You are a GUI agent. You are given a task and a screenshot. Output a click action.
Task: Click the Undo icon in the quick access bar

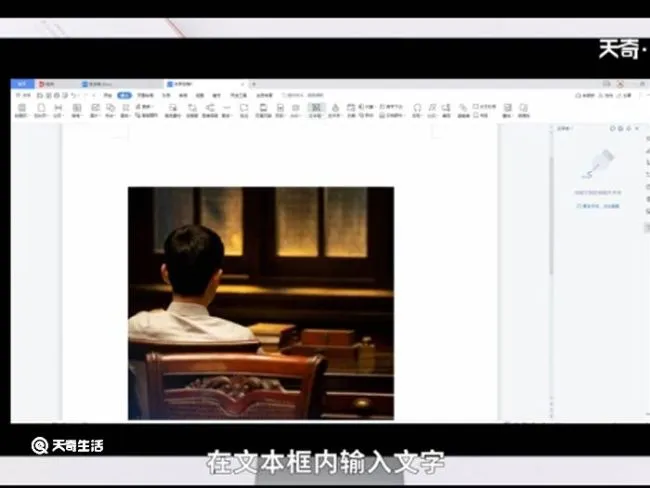[x=74, y=95]
